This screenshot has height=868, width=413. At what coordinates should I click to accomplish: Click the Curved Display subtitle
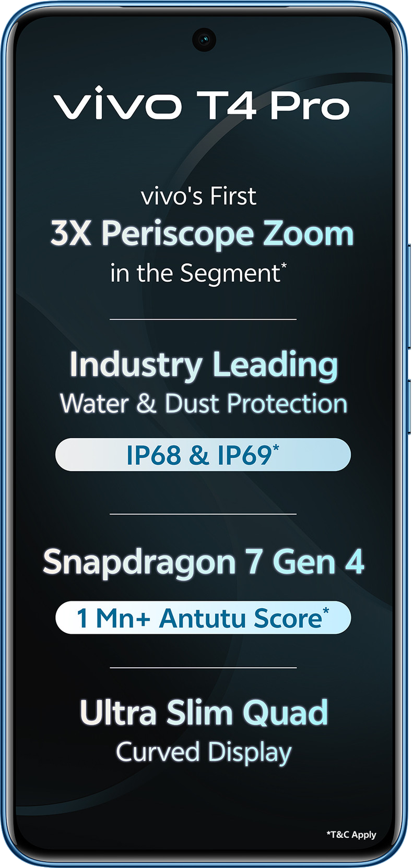(204, 753)
